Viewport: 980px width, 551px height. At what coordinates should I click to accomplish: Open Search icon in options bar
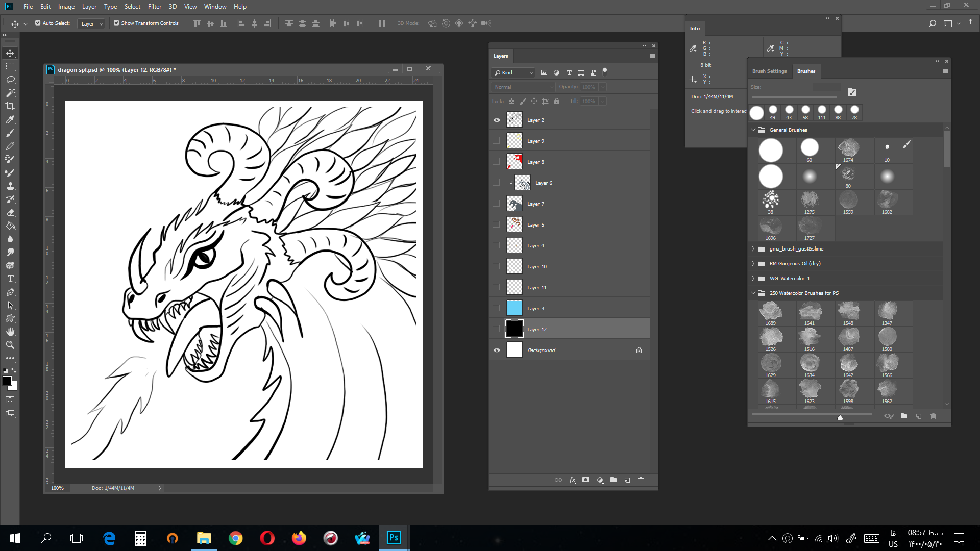[x=932, y=23]
